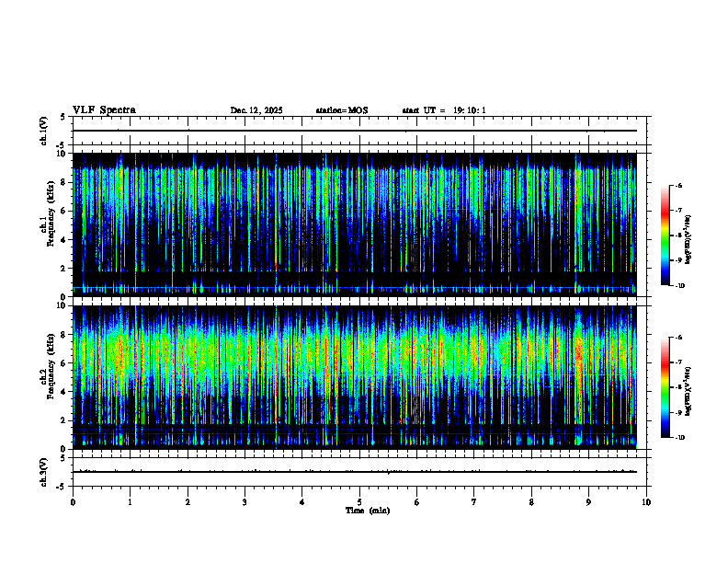Image resolution: width=728 pixels, height=563 pixels.
Task: Click time axis tick label "7"
Action: click(474, 502)
